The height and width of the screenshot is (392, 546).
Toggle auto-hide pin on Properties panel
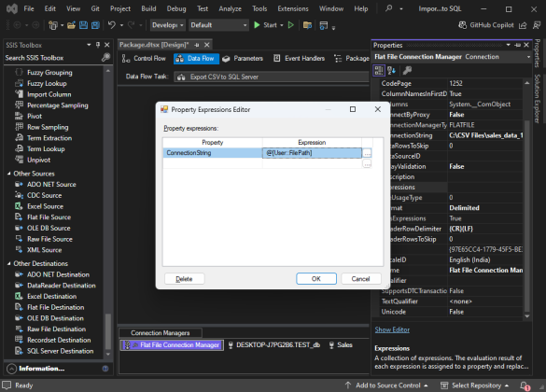click(x=517, y=45)
